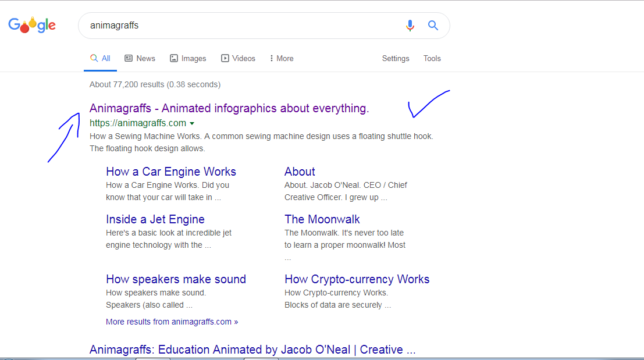Switch to the News tab
Viewport: 644px width, 360px height.
point(140,58)
